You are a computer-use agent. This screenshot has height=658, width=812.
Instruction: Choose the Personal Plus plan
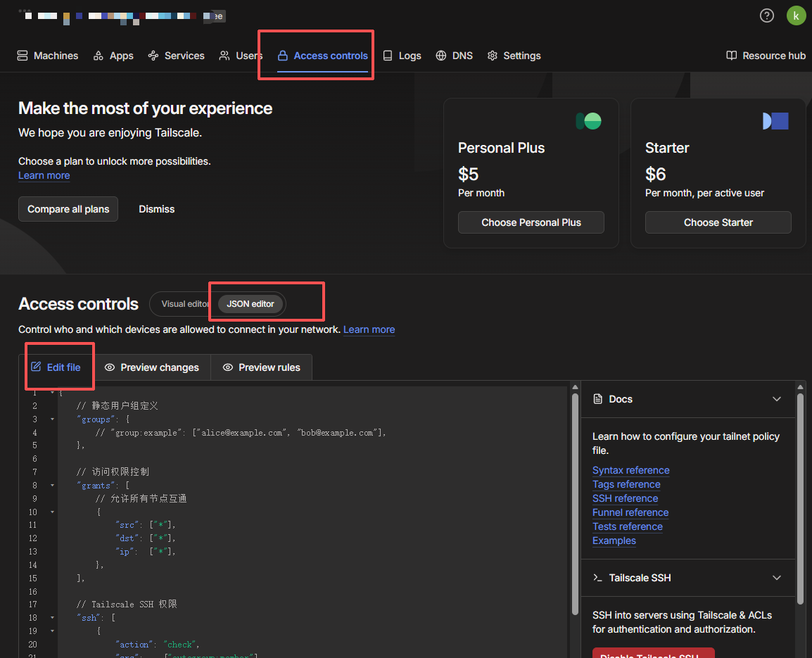tap(531, 222)
